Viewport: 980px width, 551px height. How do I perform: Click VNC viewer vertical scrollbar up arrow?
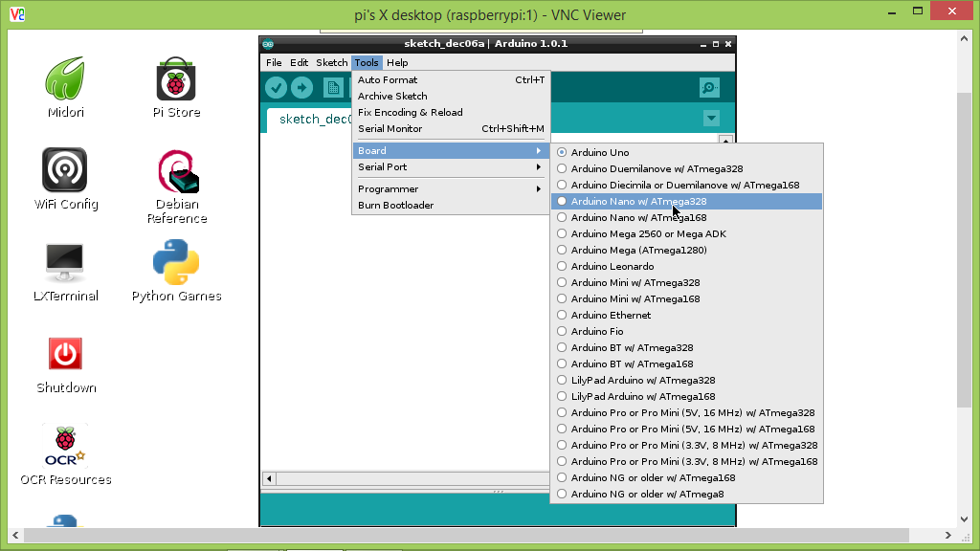pyautogui.click(x=964, y=38)
